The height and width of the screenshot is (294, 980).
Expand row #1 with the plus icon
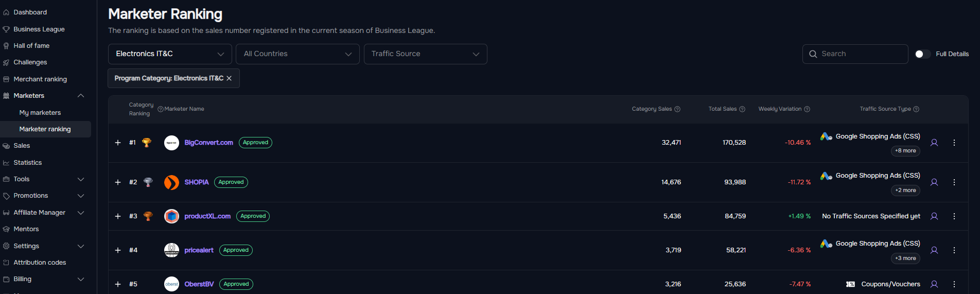[x=118, y=143]
